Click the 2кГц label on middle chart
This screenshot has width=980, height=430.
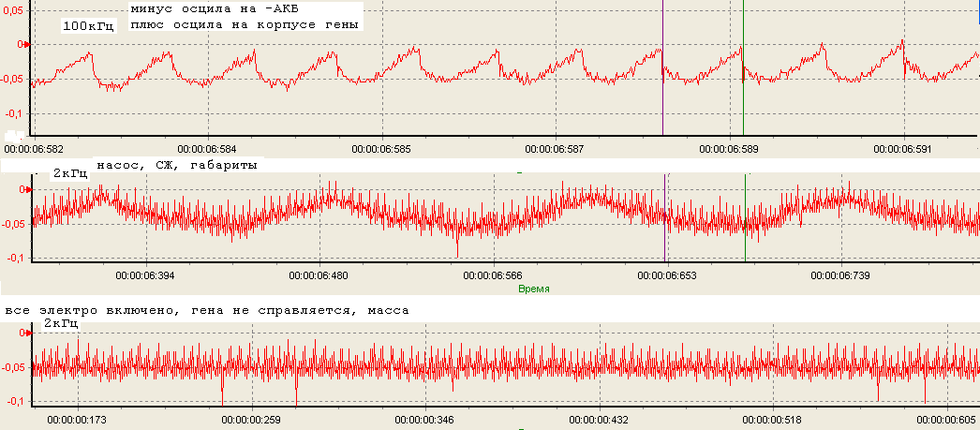tap(70, 173)
